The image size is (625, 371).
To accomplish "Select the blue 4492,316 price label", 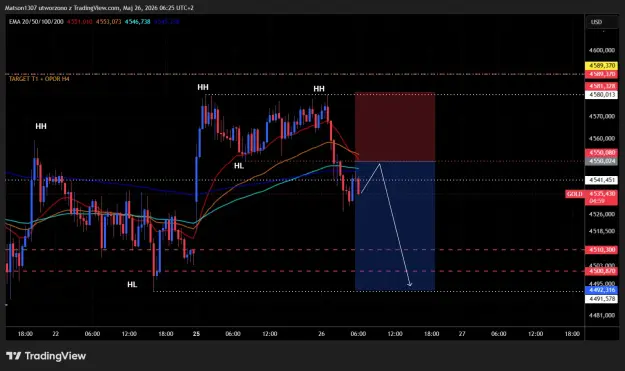I will (x=601, y=290).
